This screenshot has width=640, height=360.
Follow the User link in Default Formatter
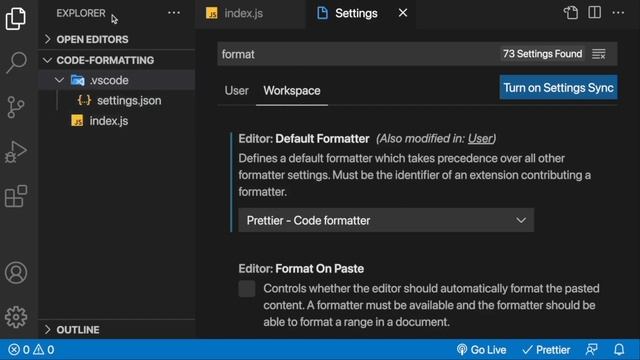[x=480, y=138]
